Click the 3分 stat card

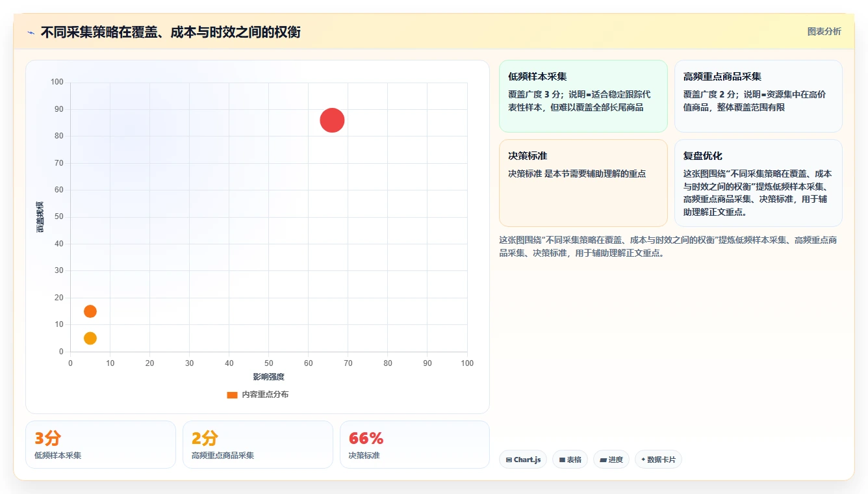pos(101,445)
